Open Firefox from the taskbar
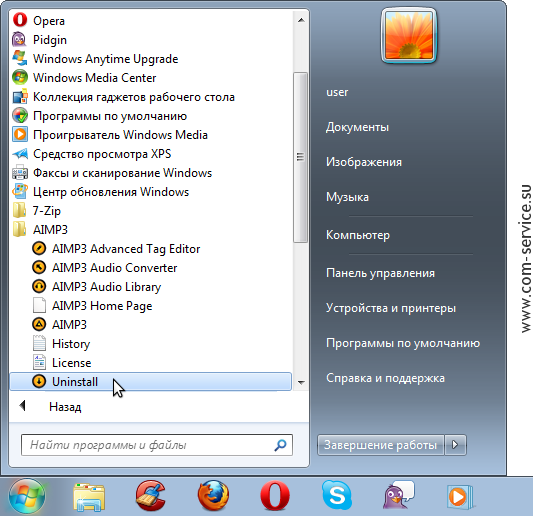 tap(213, 496)
